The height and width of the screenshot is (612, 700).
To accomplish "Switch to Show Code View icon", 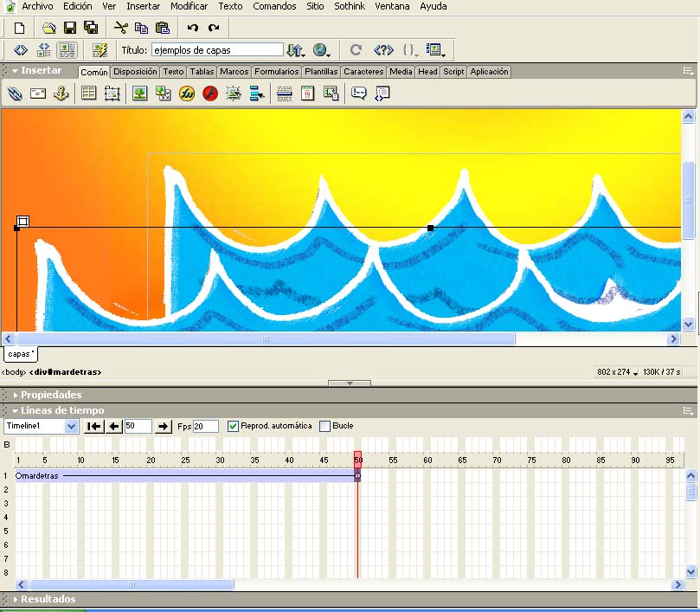I will [21, 50].
